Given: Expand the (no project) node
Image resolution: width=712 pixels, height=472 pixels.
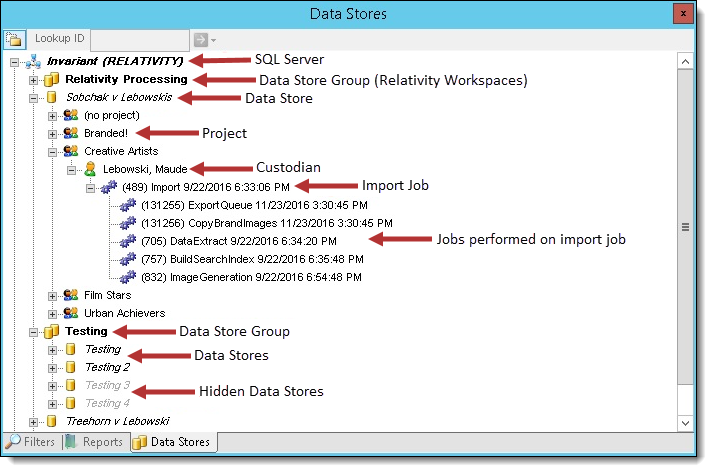Looking at the screenshot, I should pos(52,116).
